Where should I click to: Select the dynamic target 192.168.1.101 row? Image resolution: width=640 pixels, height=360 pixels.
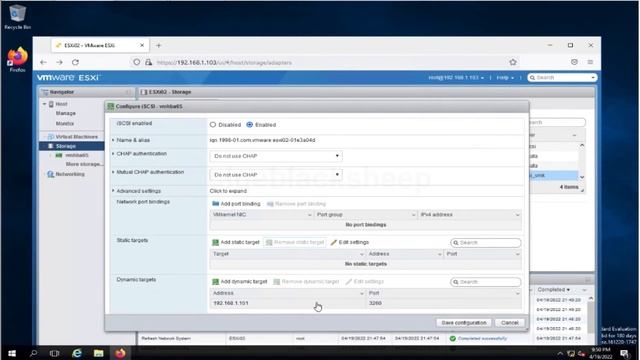point(365,303)
